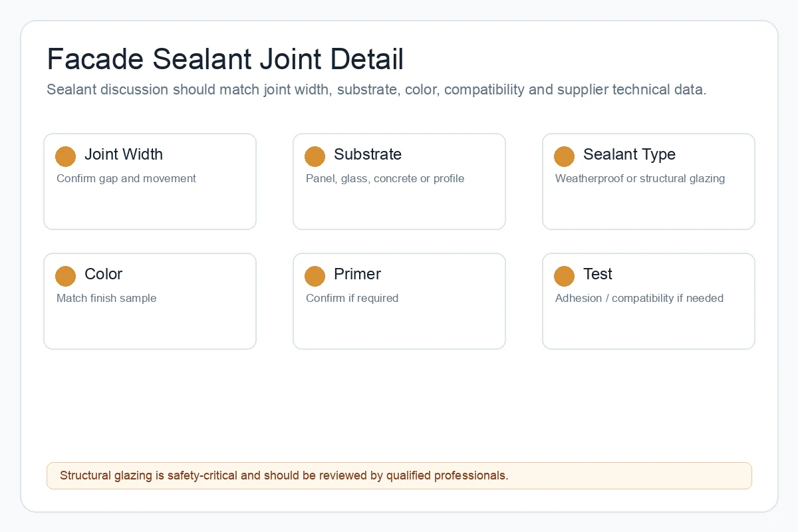
Task: Click 'Panel, glass, concrete or profile' text
Action: tap(385, 178)
